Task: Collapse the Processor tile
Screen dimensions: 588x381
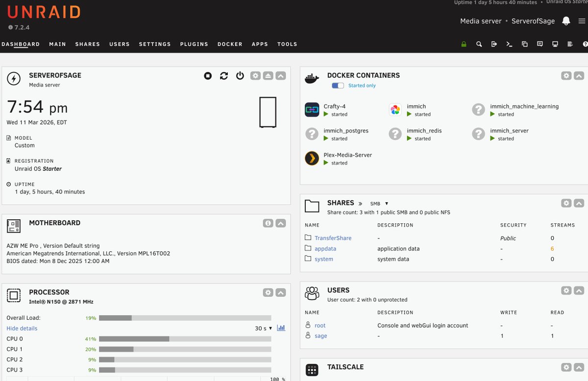Action: (280, 292)
